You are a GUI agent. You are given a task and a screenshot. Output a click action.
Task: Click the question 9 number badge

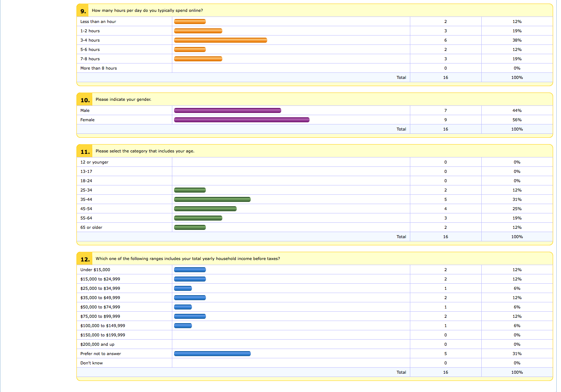pos(83,11)
